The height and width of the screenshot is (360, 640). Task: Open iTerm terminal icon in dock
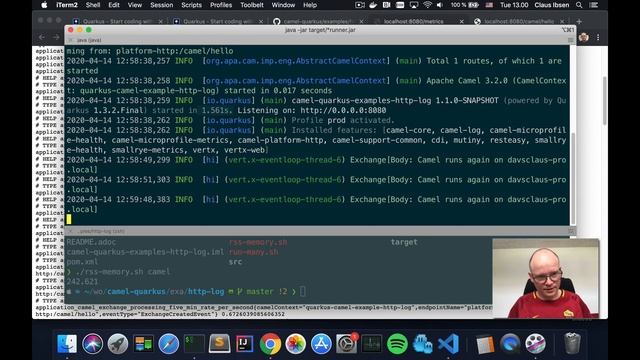click(194, 344)
